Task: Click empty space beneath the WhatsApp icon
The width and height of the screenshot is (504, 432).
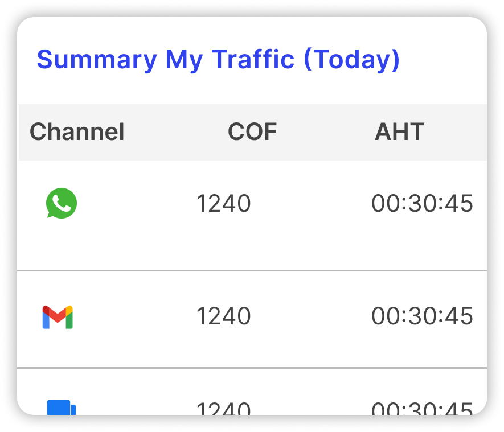Action: click(x=62, y=244)
